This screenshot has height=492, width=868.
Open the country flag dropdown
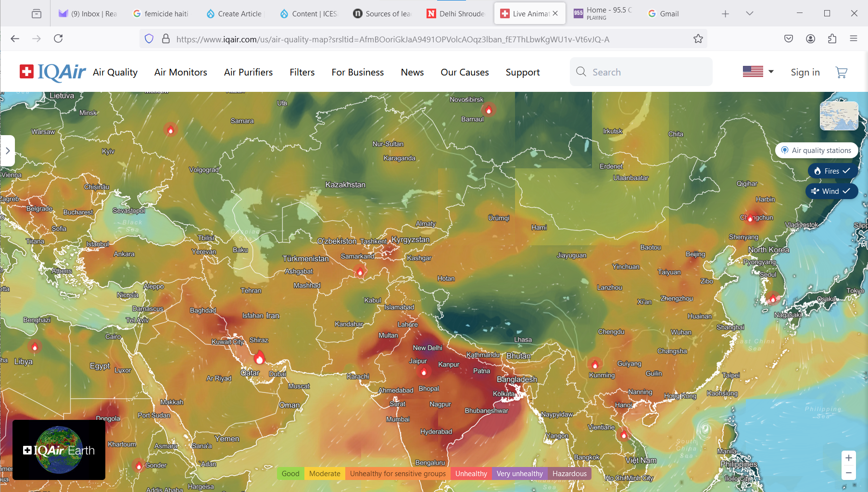coord(758,72)
